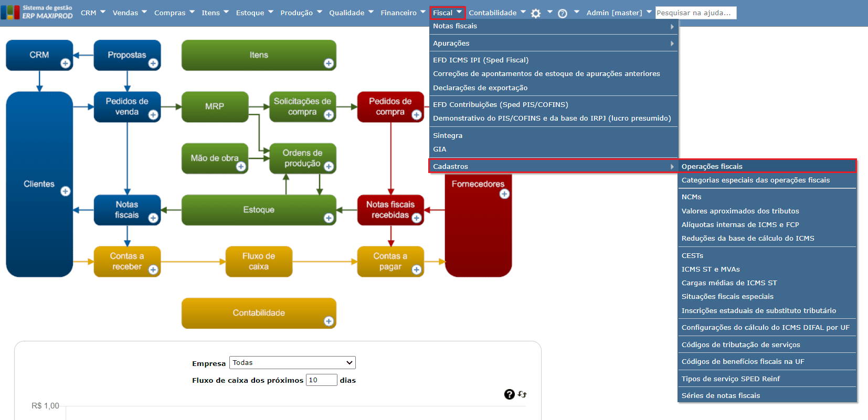Click the plus icon on Pedidos de venda
Viewport: 868px width, 420px height.
(153, 115)
